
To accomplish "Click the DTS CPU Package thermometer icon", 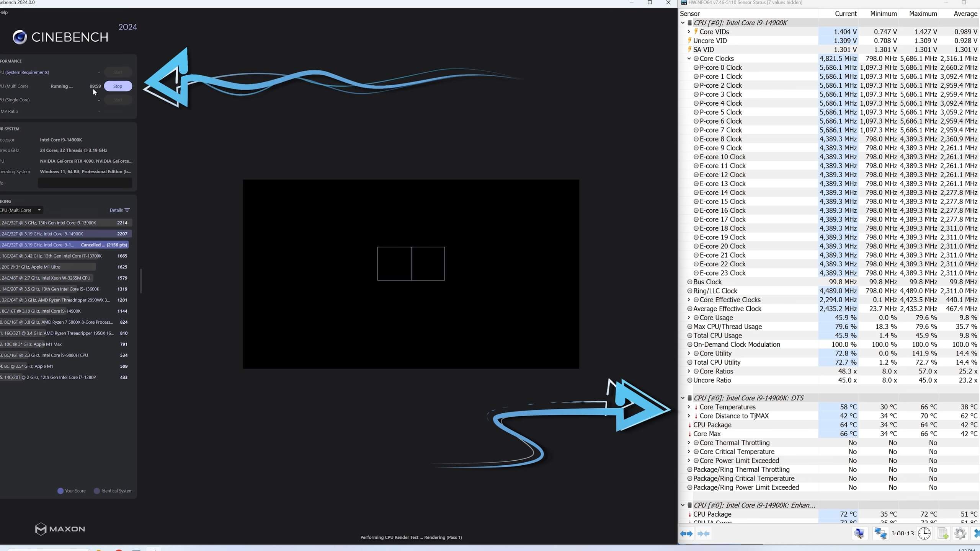I will click(690, 425).
